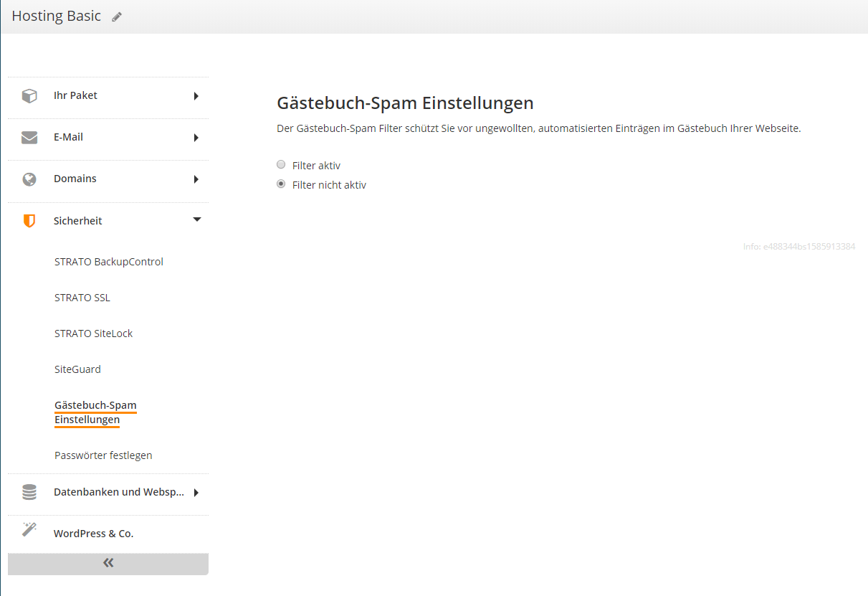This screenshot has width=868, height=596.
Task: Click the globe Domains icon
Action: tap(29, 179)
